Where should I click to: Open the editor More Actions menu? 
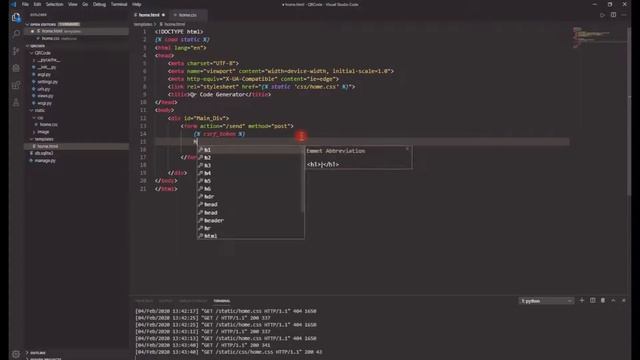pos(624,15)
